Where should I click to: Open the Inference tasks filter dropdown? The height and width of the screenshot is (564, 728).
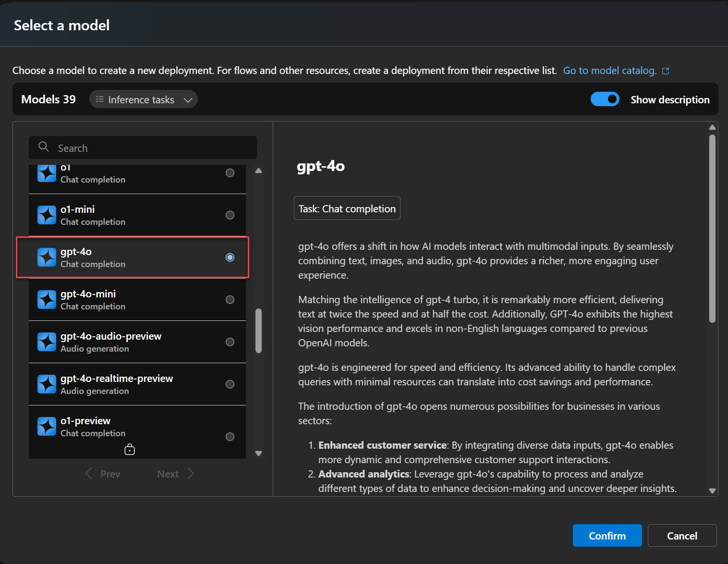click(144, 99)
